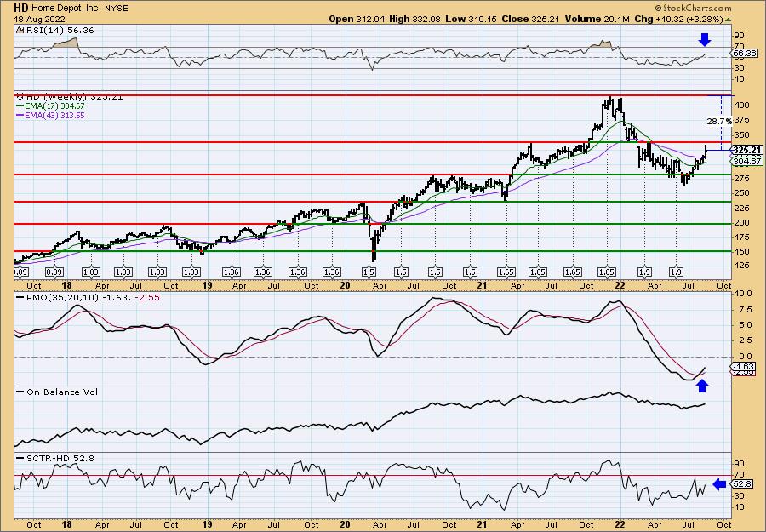The width and height of the screenshot is (766, 532).
Task: Click the 28.7% upside target label
Action: click(x=719, y=121)
